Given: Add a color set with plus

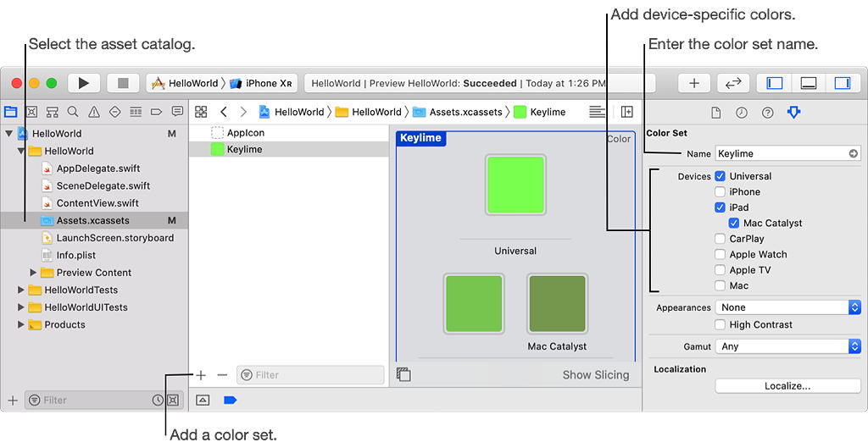Looking at the screenshot, I should [x=201, y=375].
